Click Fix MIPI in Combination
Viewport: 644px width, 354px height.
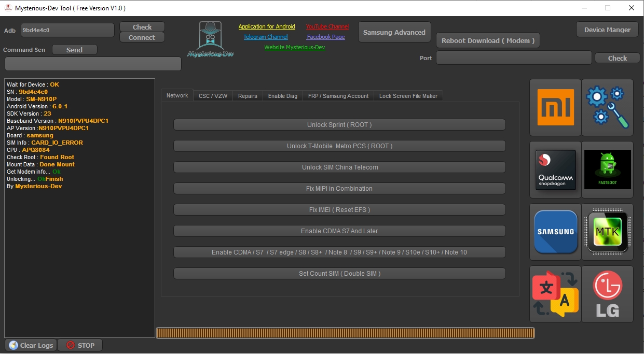point(339,189)
